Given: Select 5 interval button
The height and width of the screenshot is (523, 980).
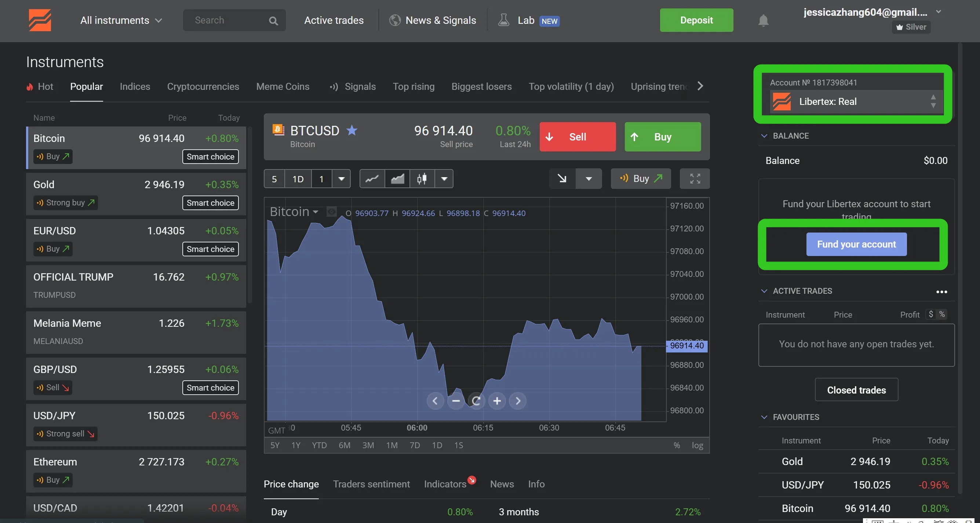Looking at the screenshot, I should tap(274, 179).
